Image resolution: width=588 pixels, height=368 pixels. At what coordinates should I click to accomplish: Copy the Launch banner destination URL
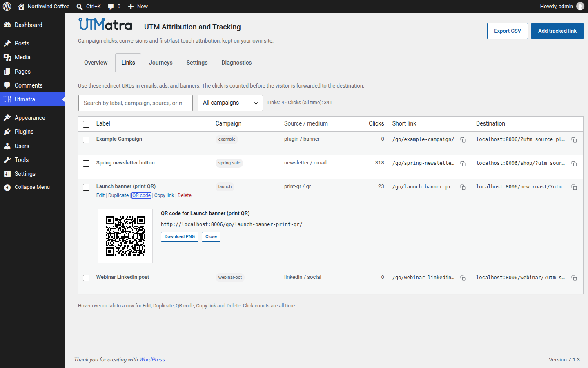(x=574, y=187)
